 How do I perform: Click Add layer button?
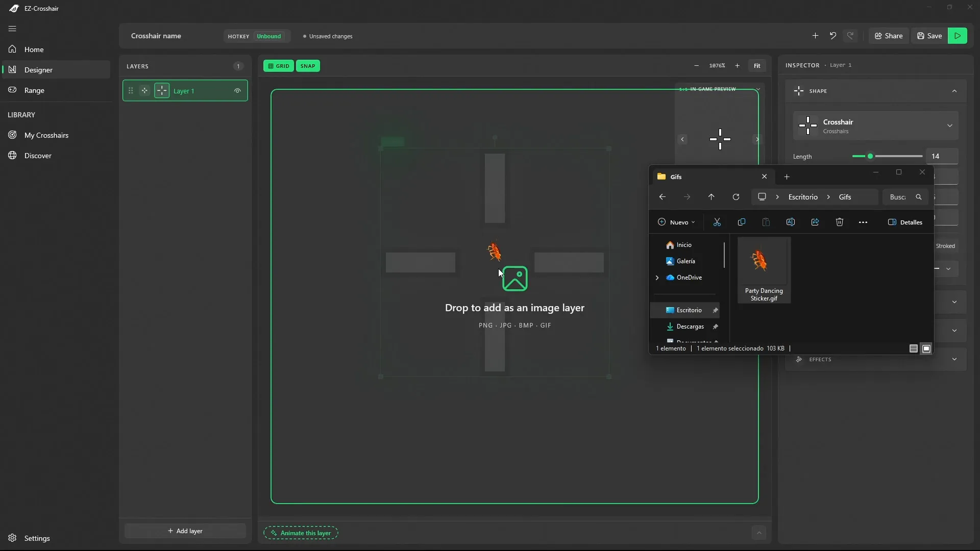coord(185,531)
